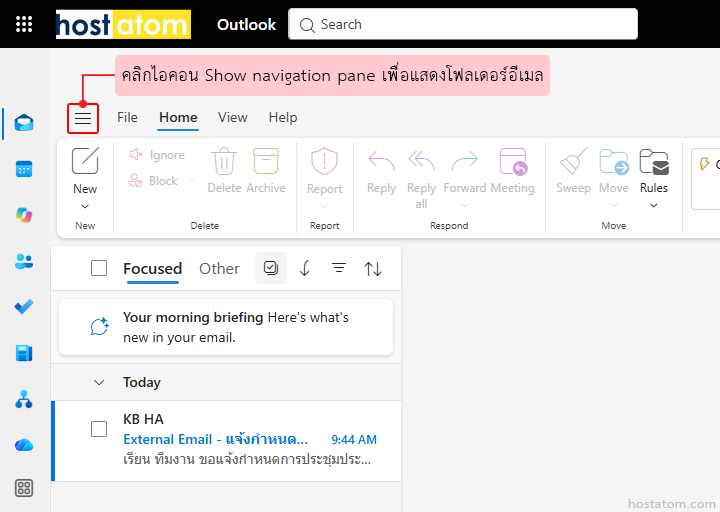Open More apps grid in sidebar
720x512 pixels.
click(x=24, y=488)
